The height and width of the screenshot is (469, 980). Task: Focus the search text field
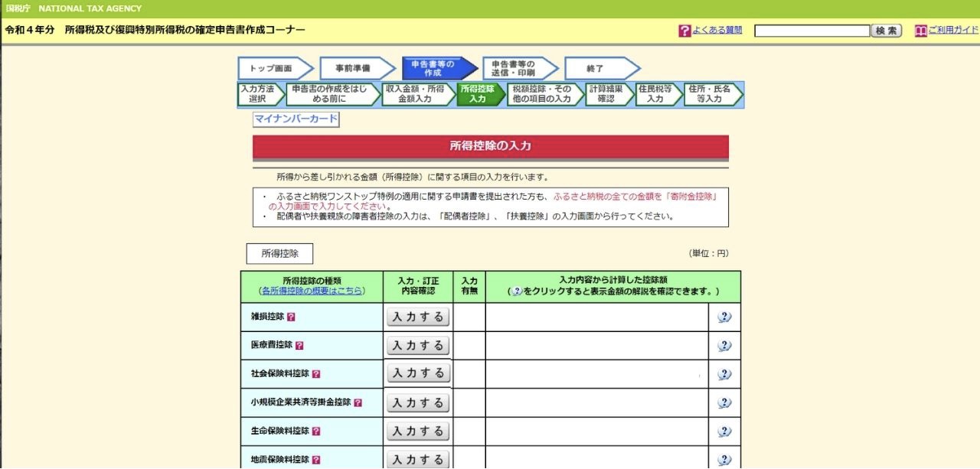812,31
